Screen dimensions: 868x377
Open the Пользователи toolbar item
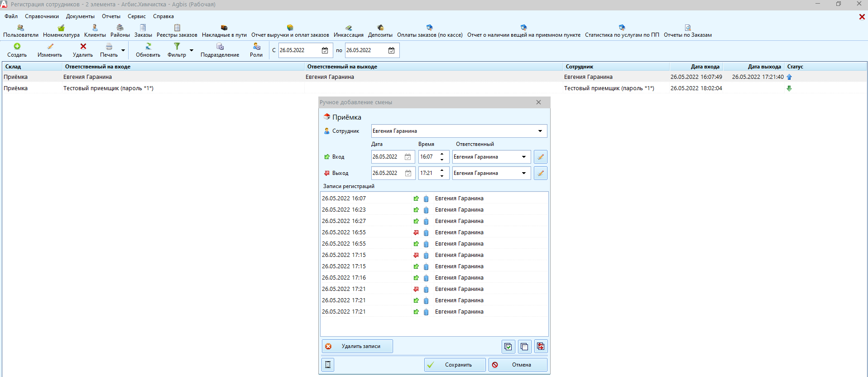coord(21,31)
